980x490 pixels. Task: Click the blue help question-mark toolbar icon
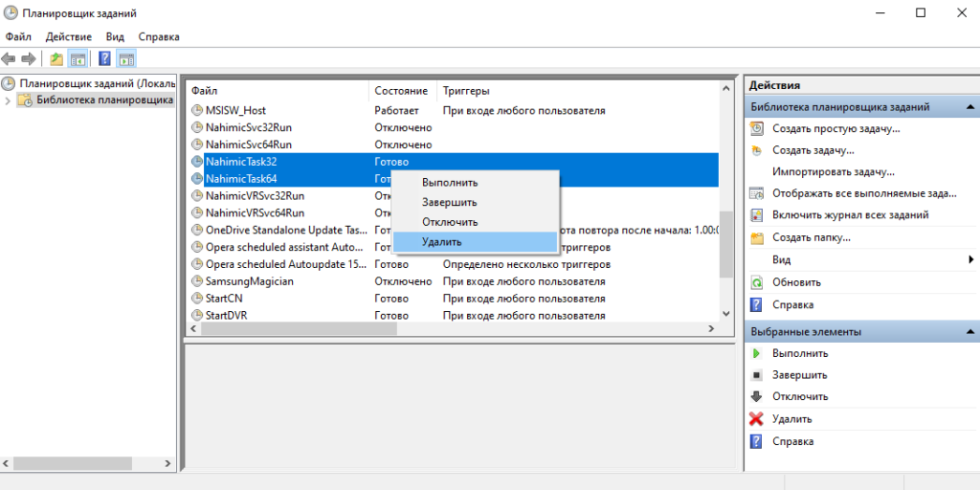coord(104,59)
